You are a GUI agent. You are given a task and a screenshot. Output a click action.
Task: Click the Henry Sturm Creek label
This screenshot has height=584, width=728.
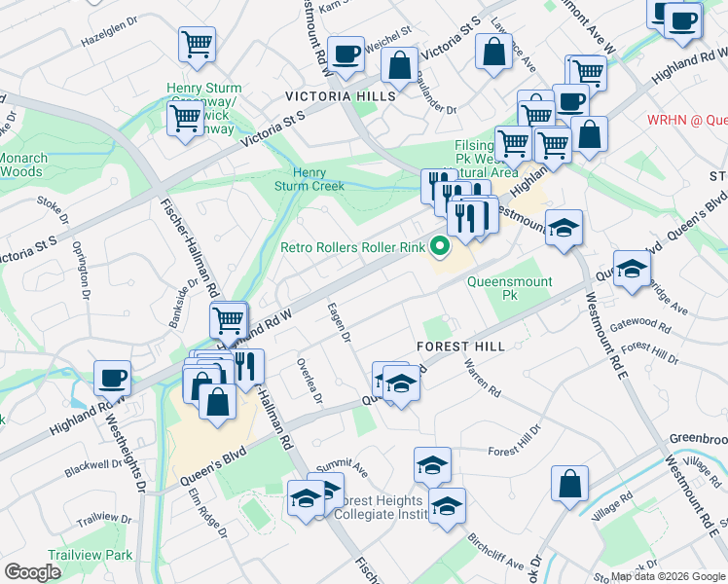[309, 180]
